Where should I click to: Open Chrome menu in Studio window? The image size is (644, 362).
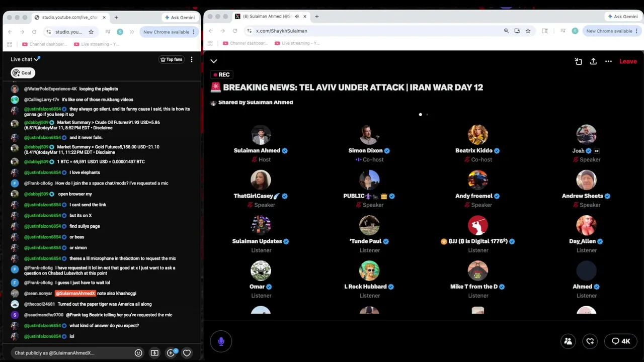click(x=193, y=32)
